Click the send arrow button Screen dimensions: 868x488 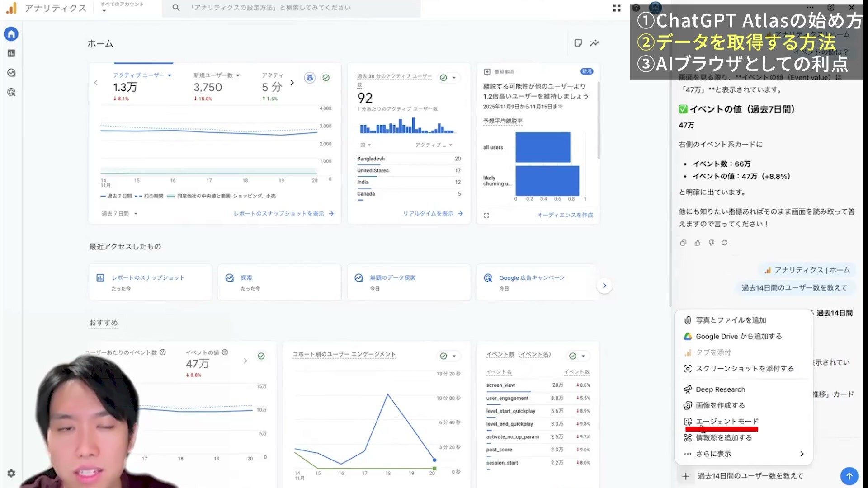click(849, 476)
